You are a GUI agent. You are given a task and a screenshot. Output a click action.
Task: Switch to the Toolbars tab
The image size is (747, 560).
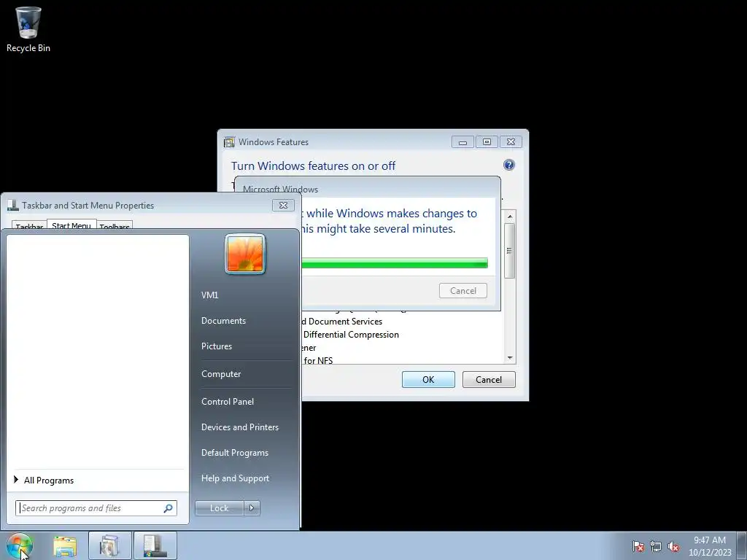115,226
